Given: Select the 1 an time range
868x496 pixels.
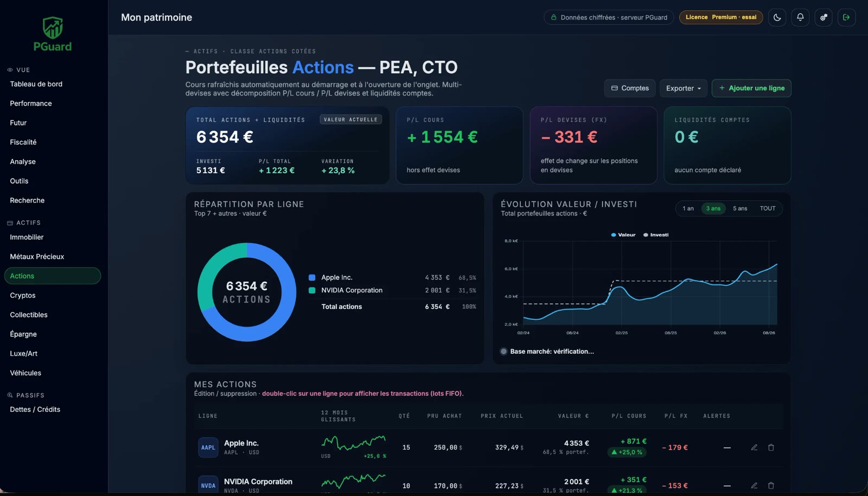Looking at the screenshot, I should (x=688, y=208).
